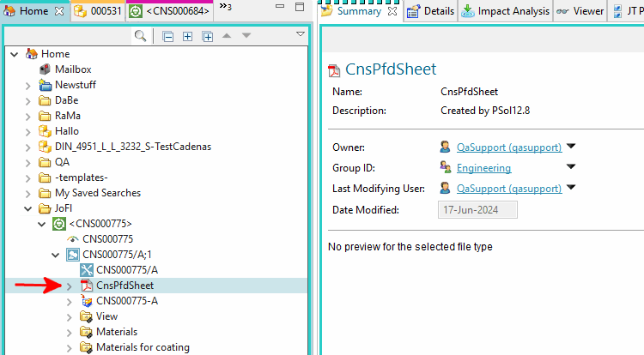Select the Mailbox icon in the tree

[45, 69]
